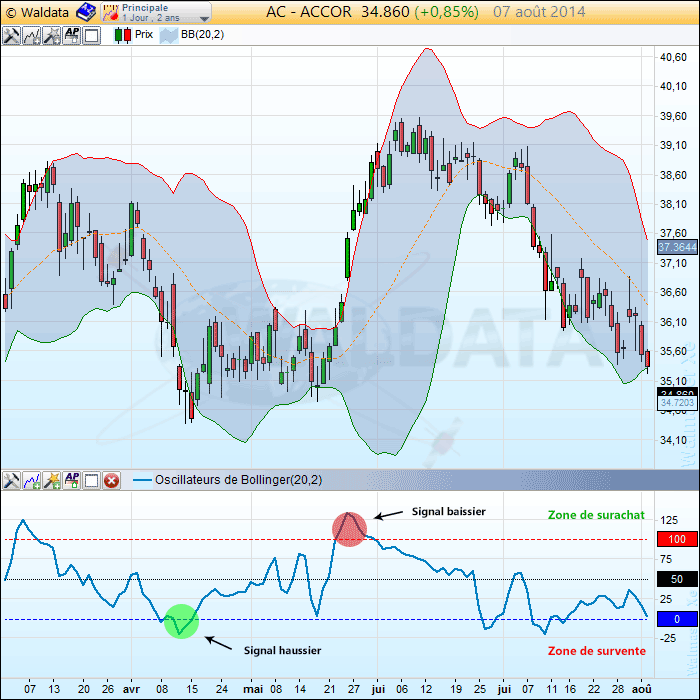
Task: Click the date 07 août 2014
Action: point(539,12)
